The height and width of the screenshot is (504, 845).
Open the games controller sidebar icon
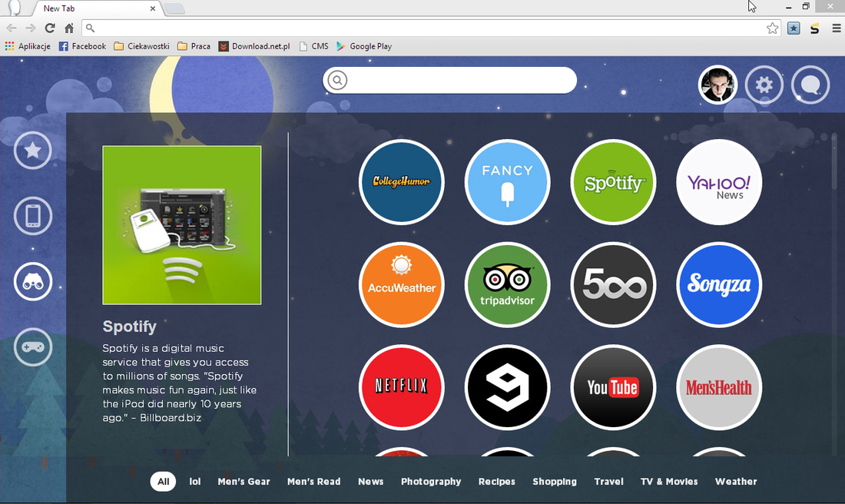(x=33, y=346)
